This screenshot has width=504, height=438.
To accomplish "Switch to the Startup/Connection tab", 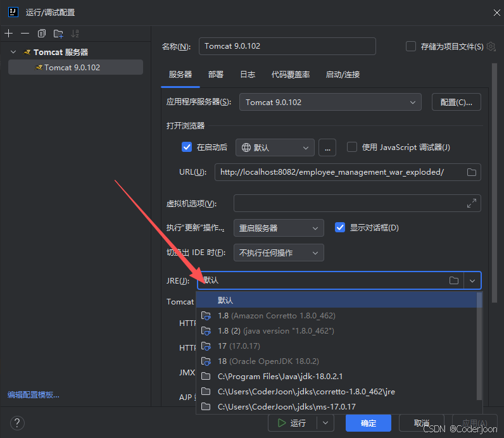I will (343, 75).
